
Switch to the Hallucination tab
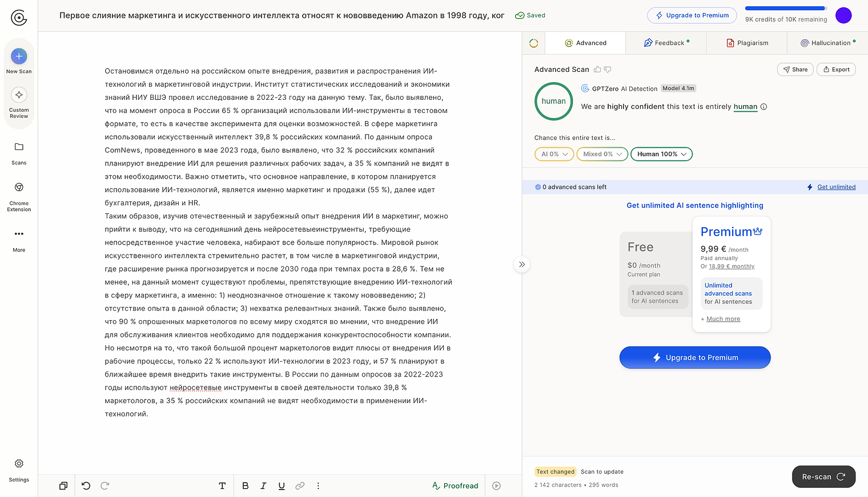click(827, 43)
